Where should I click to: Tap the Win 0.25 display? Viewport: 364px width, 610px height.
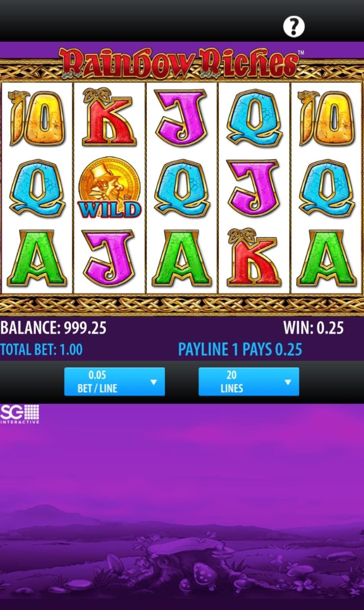313,327
